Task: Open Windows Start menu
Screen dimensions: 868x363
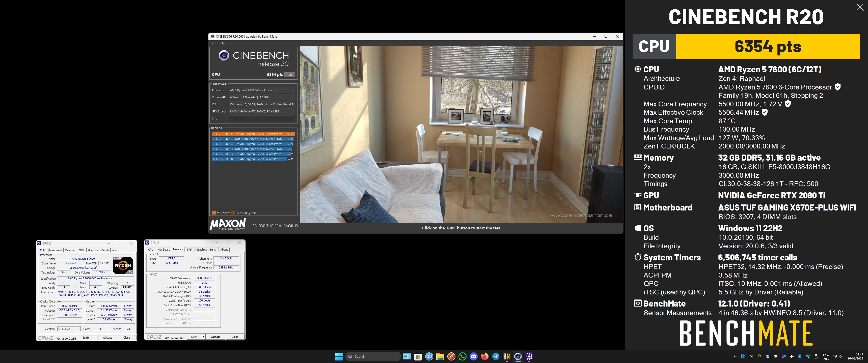Action: (339, 356)
